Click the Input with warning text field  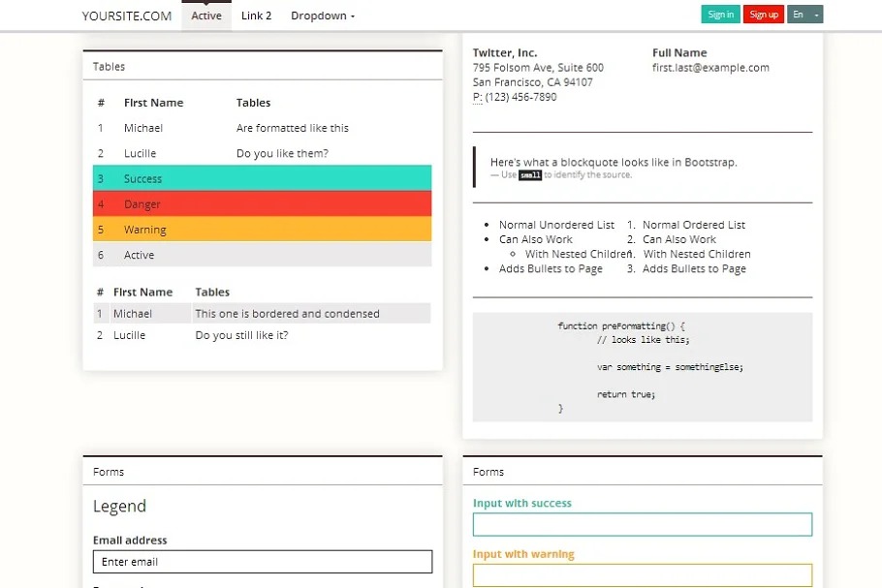[642, 574]
